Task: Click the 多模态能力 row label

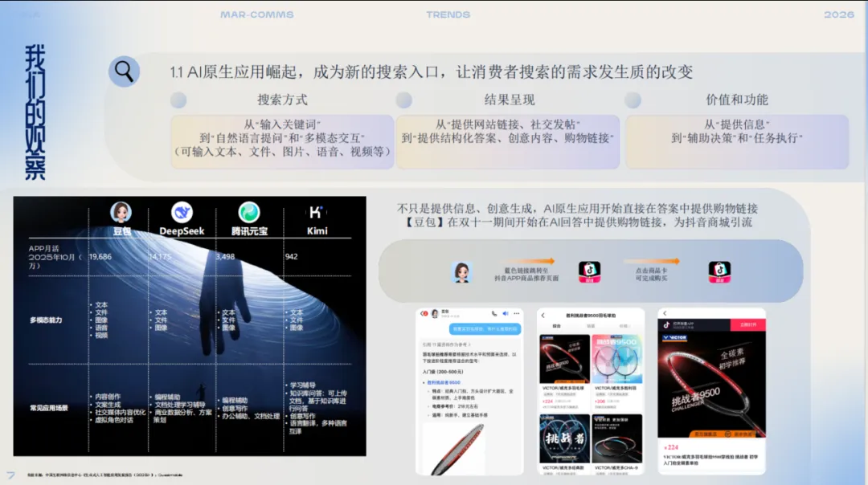Action: 46,320
